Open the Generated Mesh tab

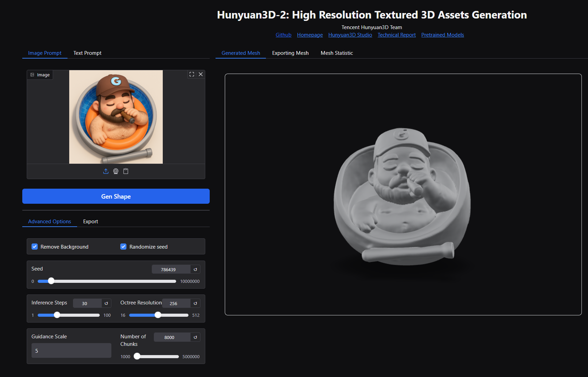point(241,53)
